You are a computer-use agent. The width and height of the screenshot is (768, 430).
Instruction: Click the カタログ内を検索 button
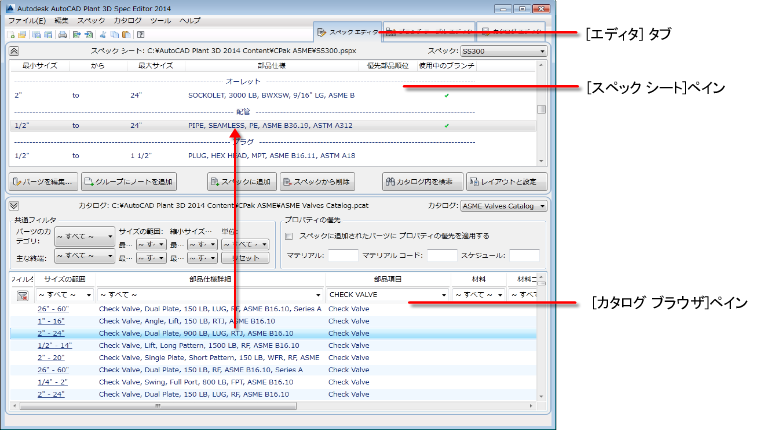(423, 182)
